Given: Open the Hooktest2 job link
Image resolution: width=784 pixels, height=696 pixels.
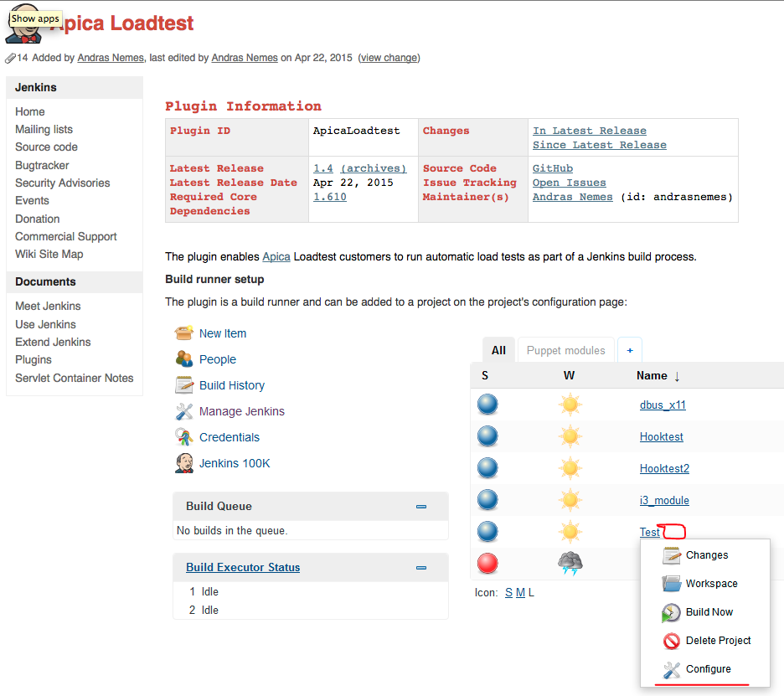Looking at the screenshot, I should (664, 468).
